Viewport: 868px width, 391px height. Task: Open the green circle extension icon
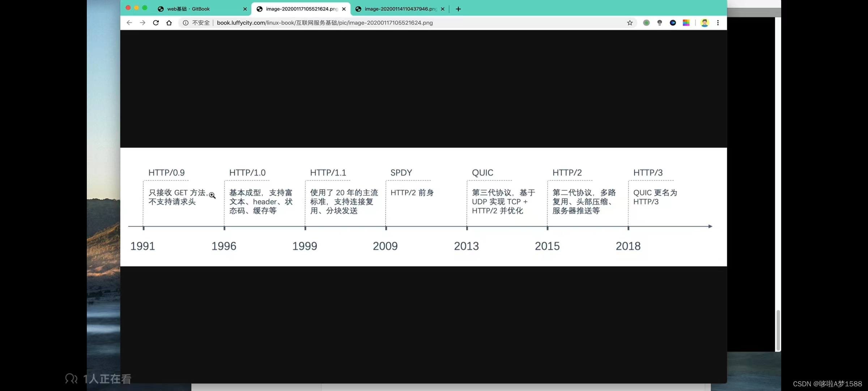pos(646,23)
